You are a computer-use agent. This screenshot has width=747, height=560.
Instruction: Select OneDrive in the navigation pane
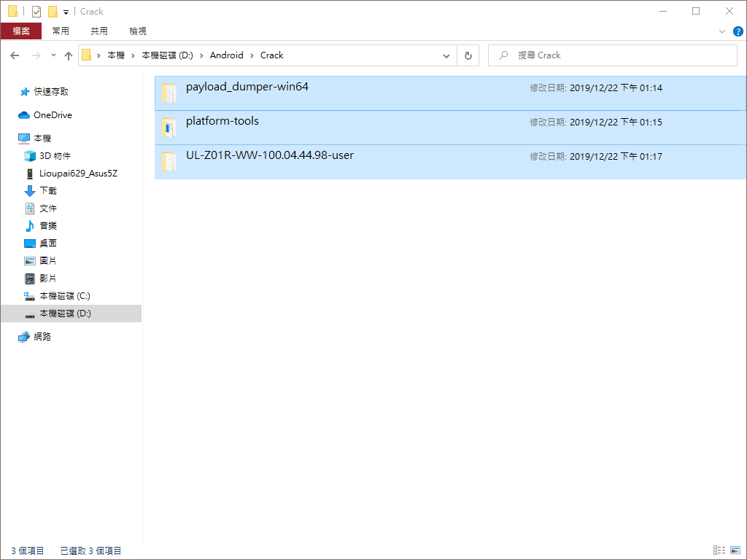pyautogui.click(x=53, y=114)
